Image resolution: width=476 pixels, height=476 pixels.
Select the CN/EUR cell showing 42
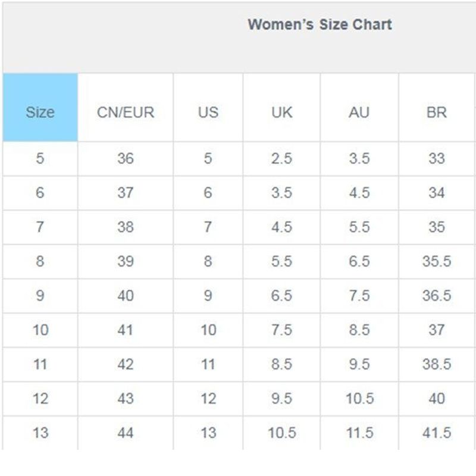pyautogui.click(x=126, y=364)
